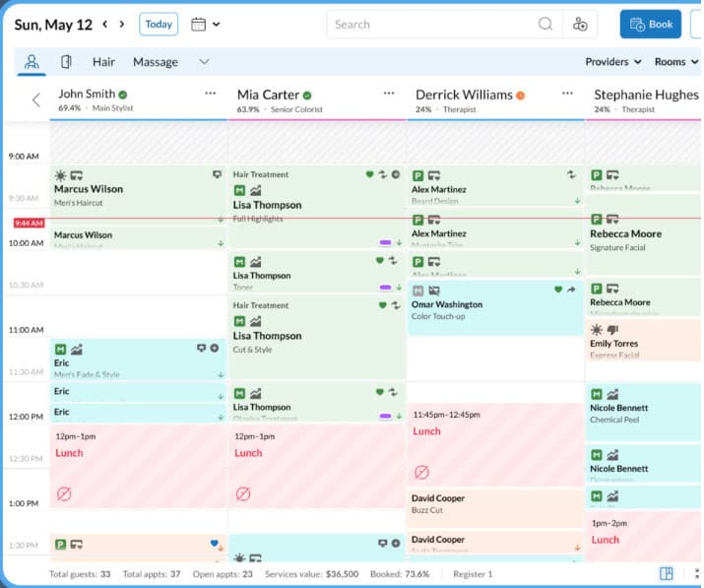Open the calendar date picker dropdown
Viewport: 704px width, 588px height.
click(x=205, y=24)
